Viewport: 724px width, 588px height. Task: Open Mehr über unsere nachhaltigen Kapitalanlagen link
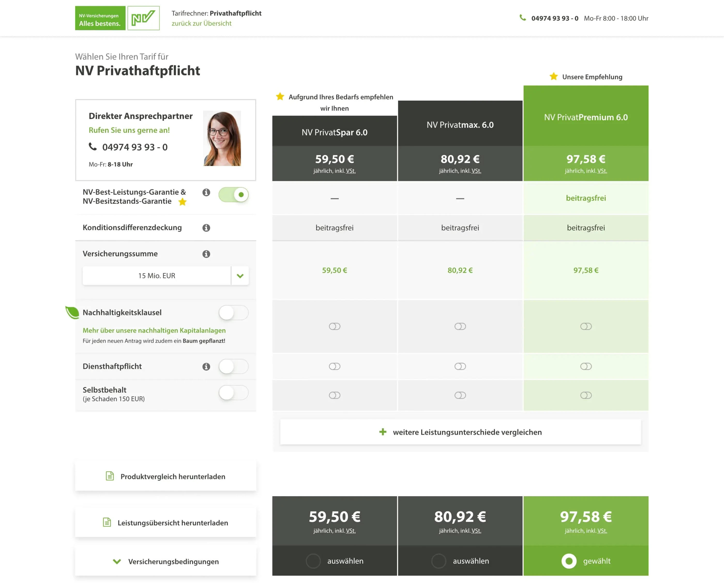coord(154,330)
